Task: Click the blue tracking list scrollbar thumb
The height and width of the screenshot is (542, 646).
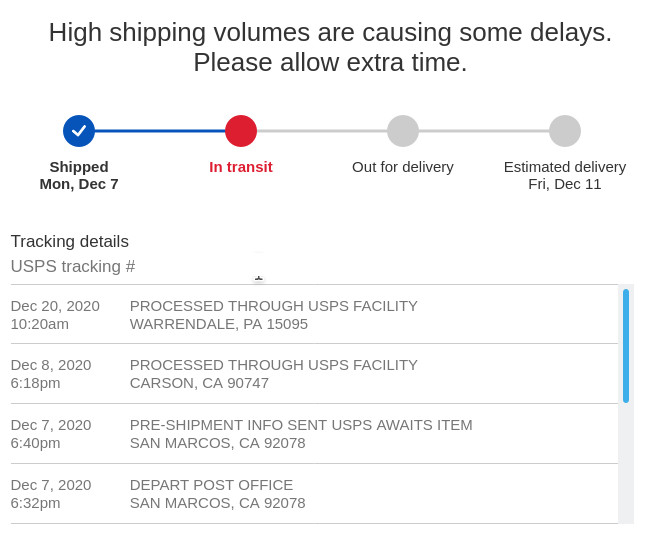Action: 626,345
